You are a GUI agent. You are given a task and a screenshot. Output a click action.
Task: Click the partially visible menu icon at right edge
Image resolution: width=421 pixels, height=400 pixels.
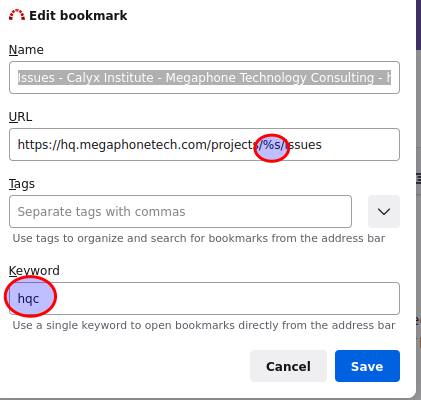pos(419,178)
